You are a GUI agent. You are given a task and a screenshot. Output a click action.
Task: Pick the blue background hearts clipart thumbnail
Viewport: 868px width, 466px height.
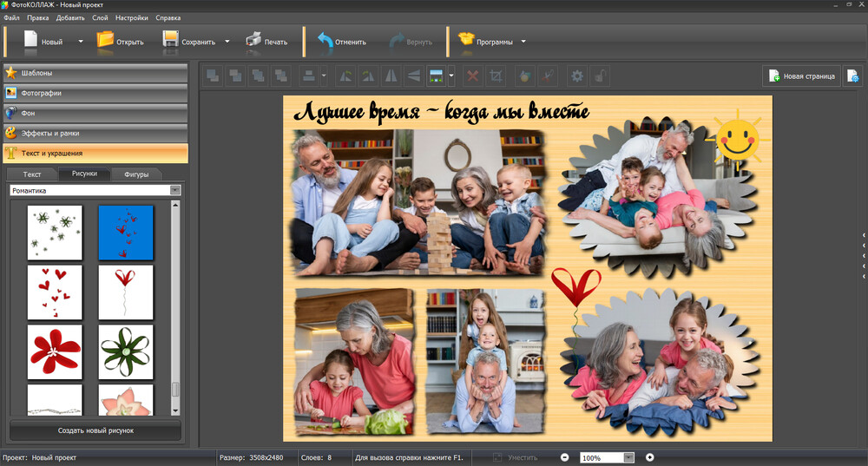126,233
